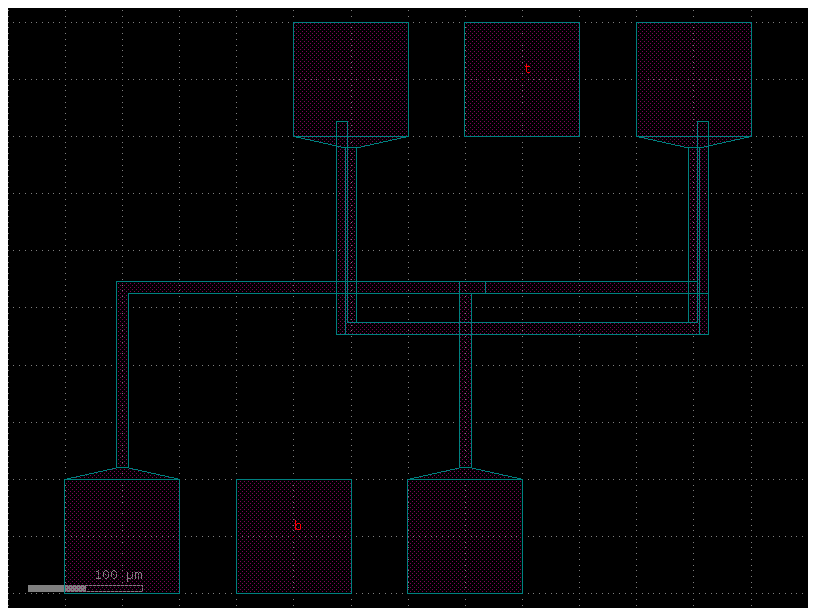Click the red 't' text label
This screenshot has height=616, width=816.
pyautogui.click(x=527, y=69)
